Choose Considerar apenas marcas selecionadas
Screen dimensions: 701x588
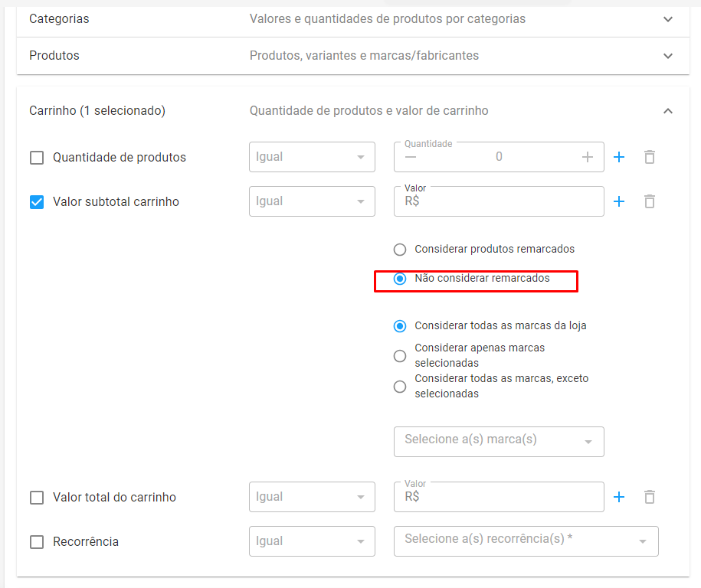(400, 356)
